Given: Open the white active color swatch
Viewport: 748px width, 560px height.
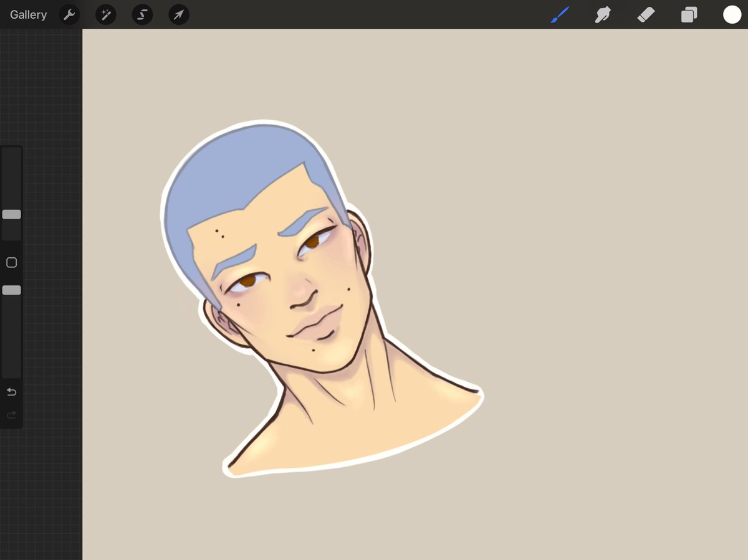Looking at the screenshot, I should (732, 14).
